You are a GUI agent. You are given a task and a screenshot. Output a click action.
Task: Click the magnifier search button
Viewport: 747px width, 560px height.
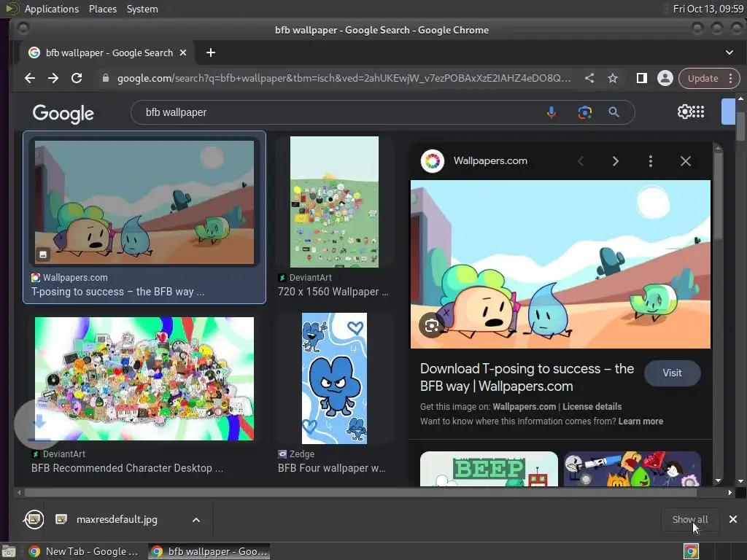click(614, 112)
